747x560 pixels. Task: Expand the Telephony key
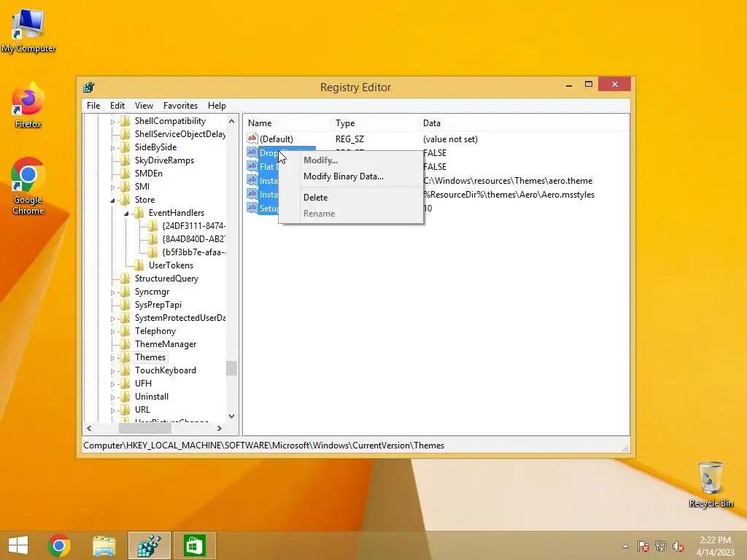[x=113, y=332]
